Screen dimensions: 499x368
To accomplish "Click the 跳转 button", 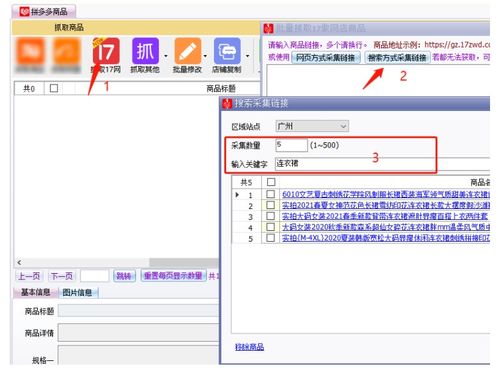I will [124, 276].
